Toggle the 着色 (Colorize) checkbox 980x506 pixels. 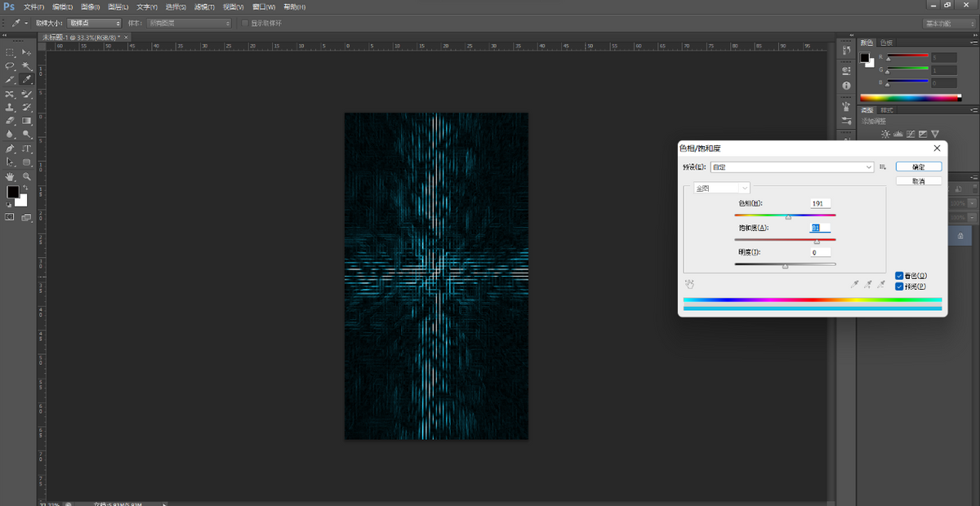[899, 276]
